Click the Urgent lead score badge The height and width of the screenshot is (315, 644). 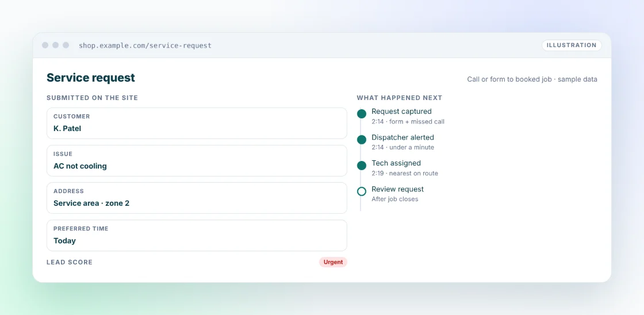(x=333, y=262)
